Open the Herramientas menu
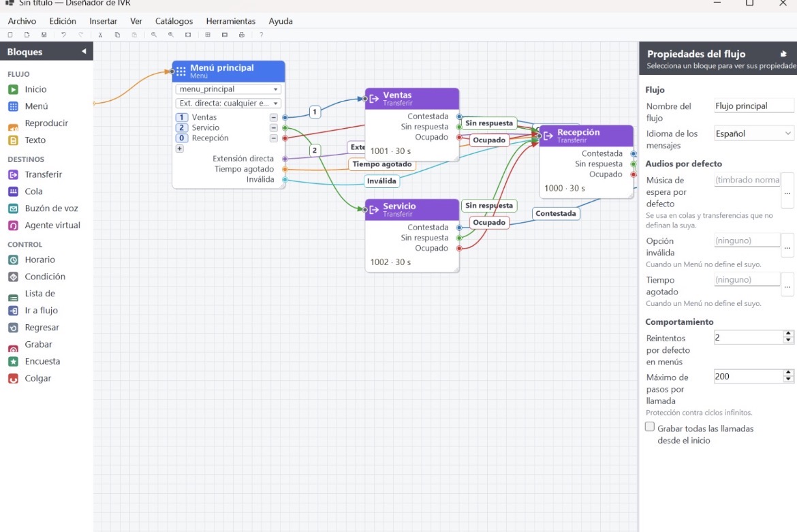This screenshot has height=532, width=797. pyautogui.click(x=231, y=21)
